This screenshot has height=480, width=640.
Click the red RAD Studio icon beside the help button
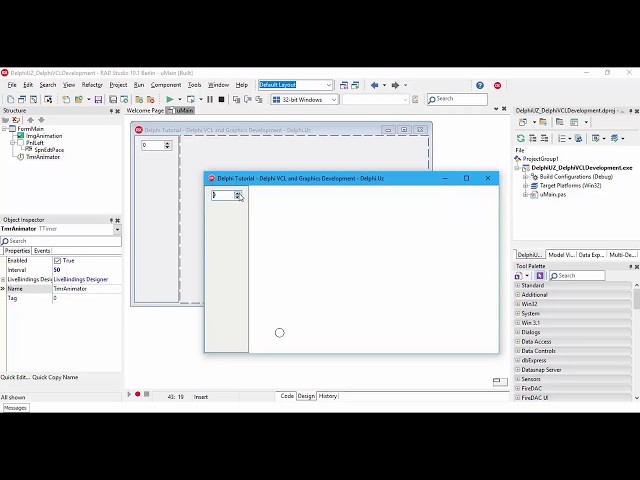(x=497, y=85)
